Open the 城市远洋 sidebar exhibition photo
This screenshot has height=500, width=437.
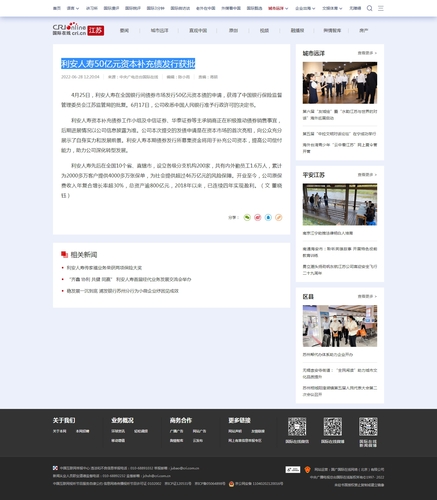tap(340, 83)
